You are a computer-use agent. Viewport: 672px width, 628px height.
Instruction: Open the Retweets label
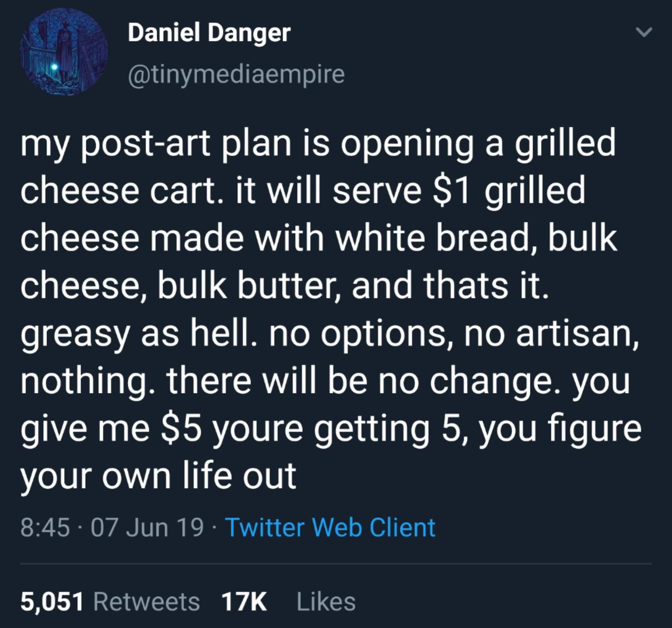click(x=147, y=602)
